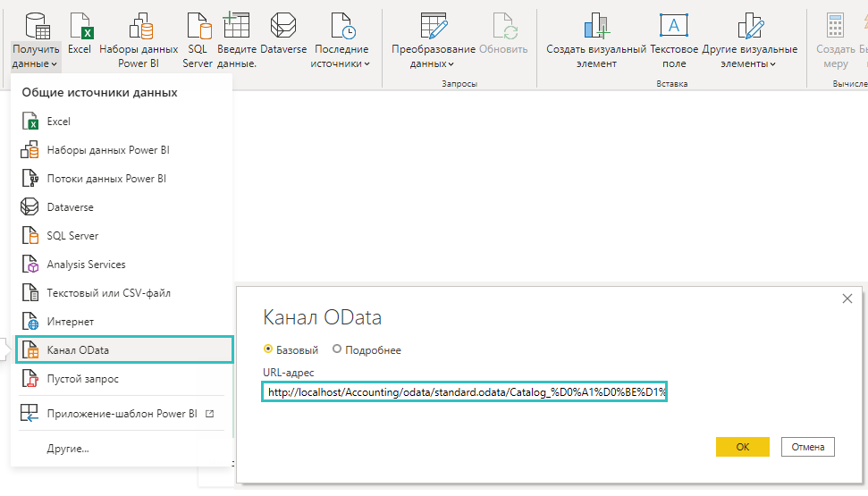Click the Dataverse icon in menu list
The height and width of the screenshot is (496, 868).
[x=29, y=207]
